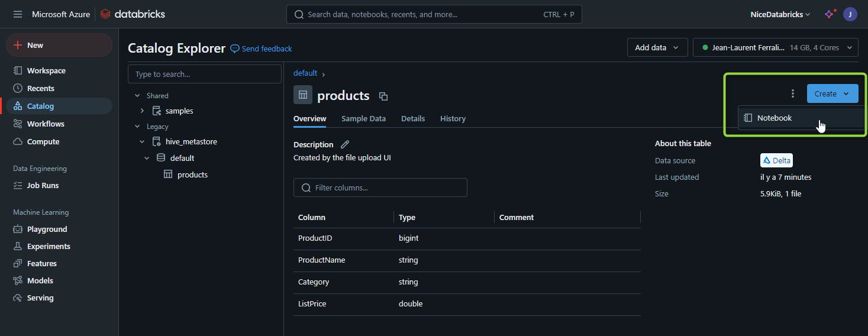Click the New button in the sidebar
This screenshot has height=336, width=868.
(x=59, y=45)
